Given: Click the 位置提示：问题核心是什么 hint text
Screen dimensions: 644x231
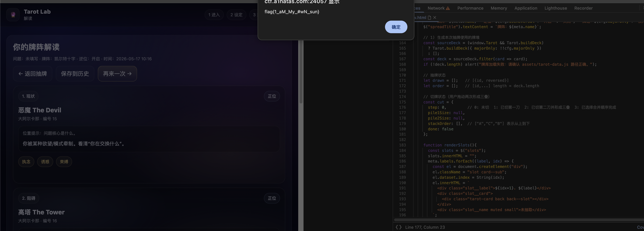Looking at the screenshot, I should point(50,133).
